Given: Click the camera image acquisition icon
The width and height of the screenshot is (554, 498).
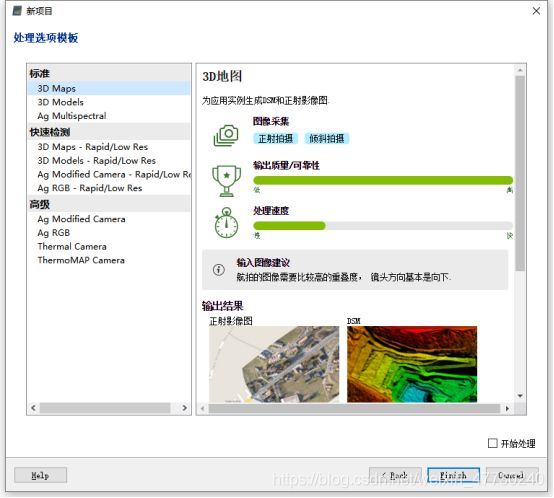Looking at the screenshot, I should pyautogui.click(x=226, y=135).
